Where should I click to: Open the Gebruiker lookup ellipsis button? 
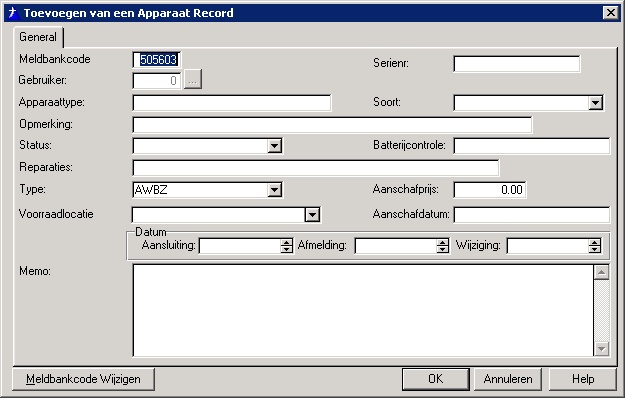193,79
